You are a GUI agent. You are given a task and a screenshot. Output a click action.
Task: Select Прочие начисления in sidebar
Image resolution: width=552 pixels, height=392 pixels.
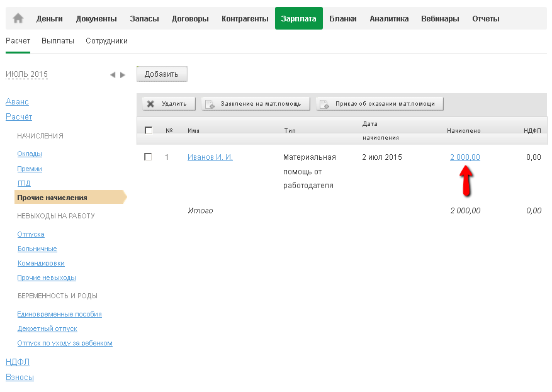point(70,198)
